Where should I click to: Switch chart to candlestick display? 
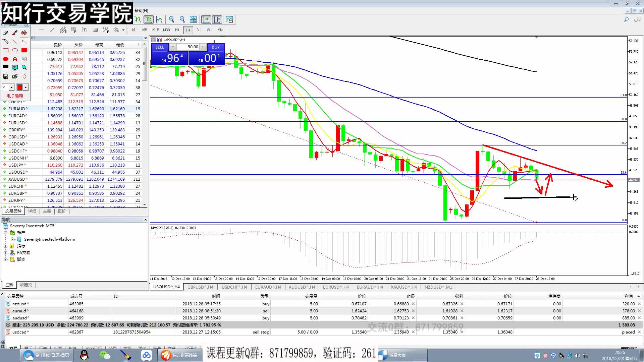click(149, 19)
